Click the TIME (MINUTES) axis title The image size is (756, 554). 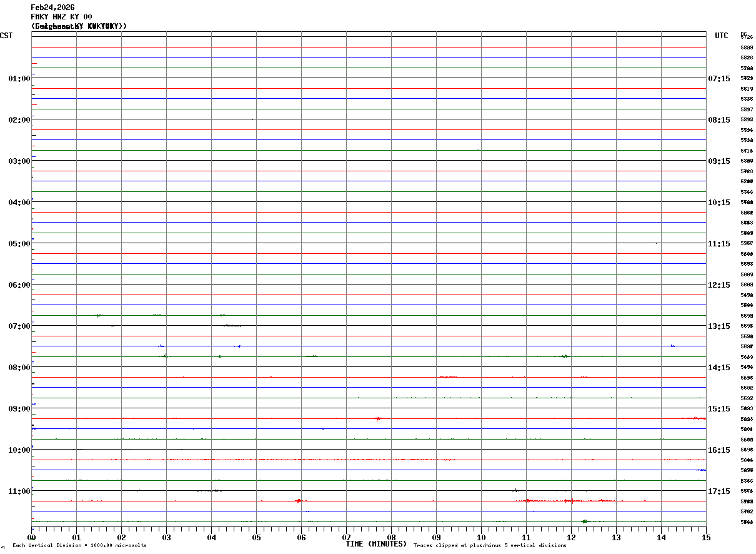pyautogui.click(x=376, y=544)
